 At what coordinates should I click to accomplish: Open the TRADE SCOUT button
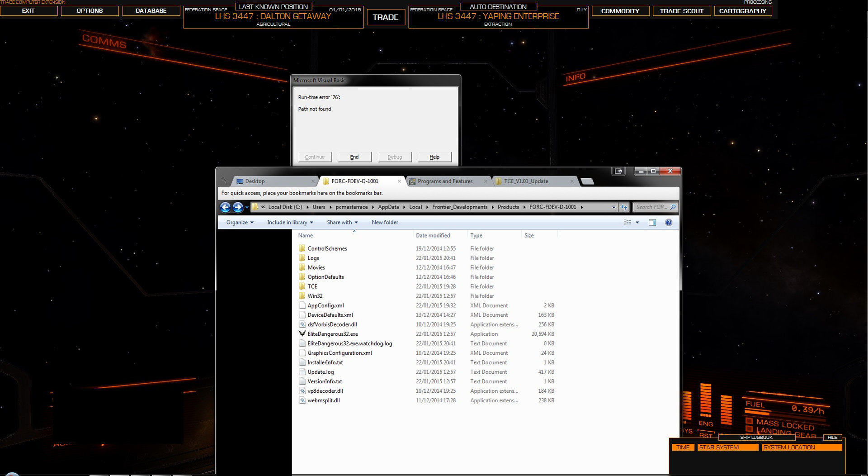click(682, 11)
